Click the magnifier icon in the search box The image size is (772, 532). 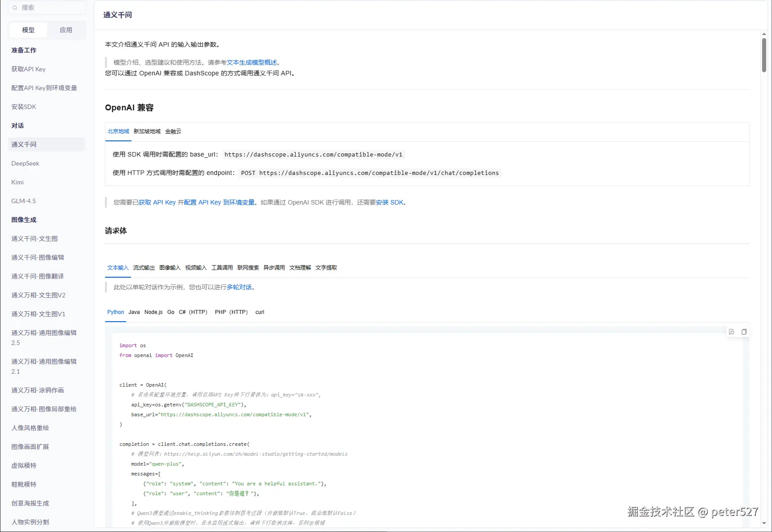15,8
